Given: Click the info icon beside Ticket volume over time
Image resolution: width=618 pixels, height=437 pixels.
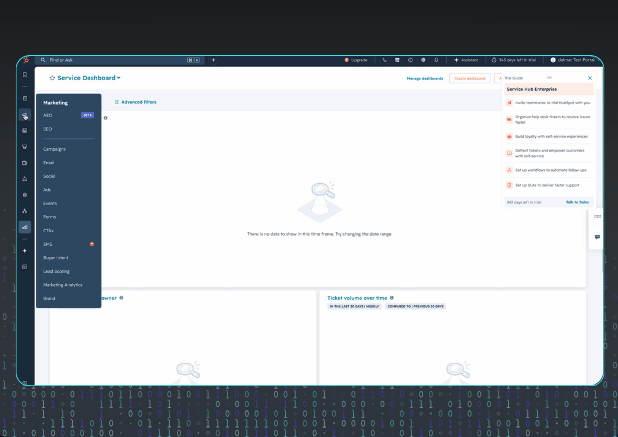Looking at the screenshot, I should click(x=391, y=298).
